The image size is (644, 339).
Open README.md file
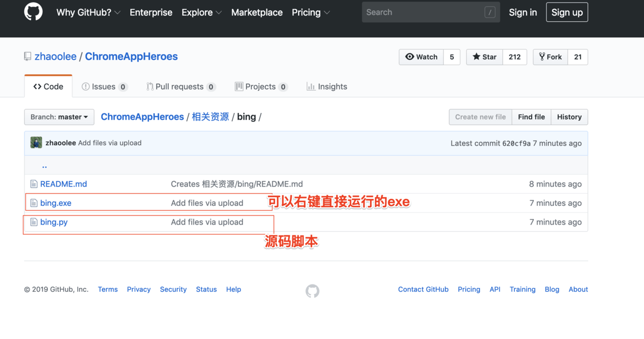coord(63,184)
